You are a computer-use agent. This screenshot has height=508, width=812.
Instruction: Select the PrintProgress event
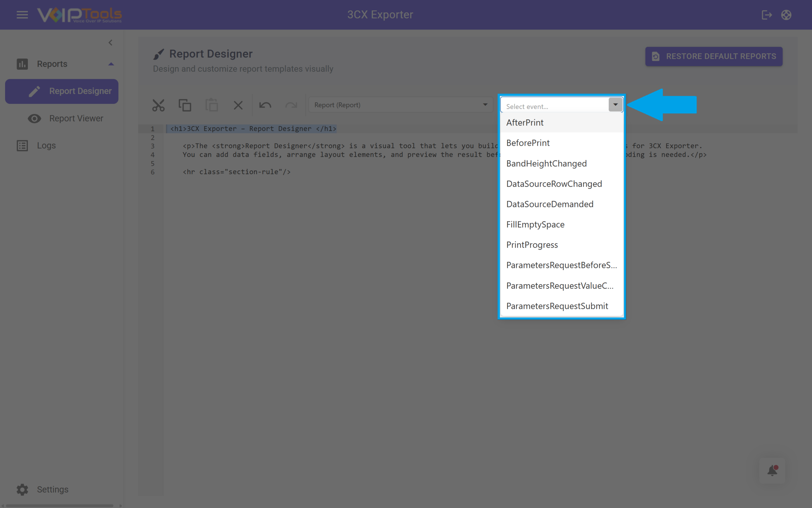(x=562, y=245)
